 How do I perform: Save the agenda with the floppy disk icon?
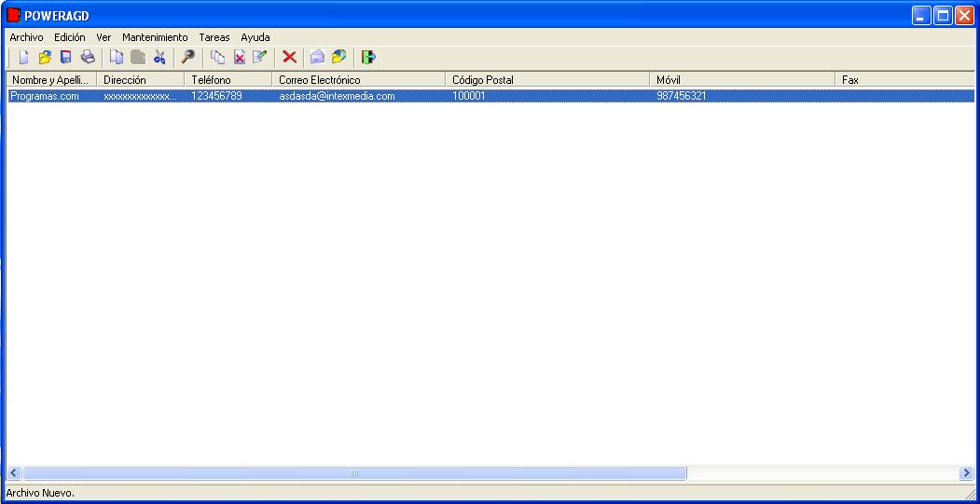pyautogui.click(x=65, y=58)
